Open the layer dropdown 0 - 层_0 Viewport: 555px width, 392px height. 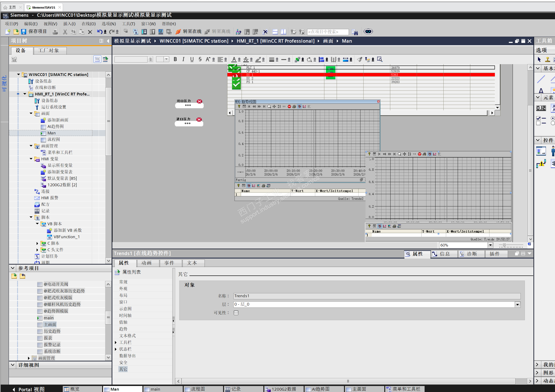pyautogui.click(x=517, y=304)
